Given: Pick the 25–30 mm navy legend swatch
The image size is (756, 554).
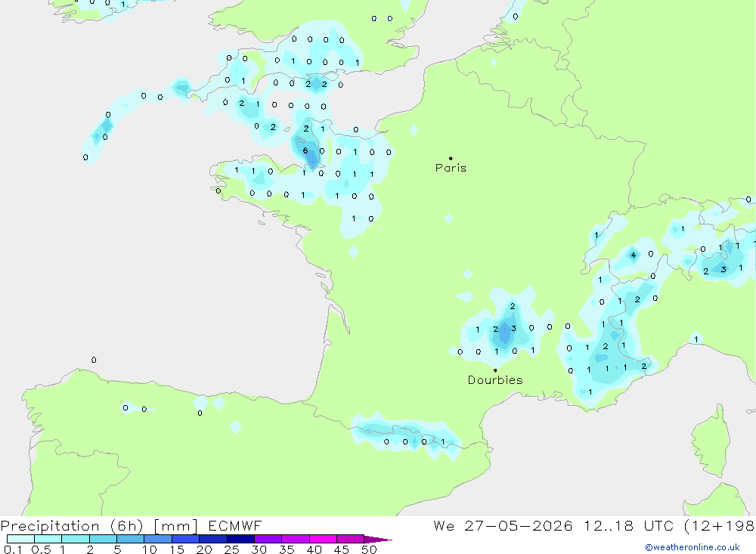Looking at the screenshot, I should coord(240,539).
